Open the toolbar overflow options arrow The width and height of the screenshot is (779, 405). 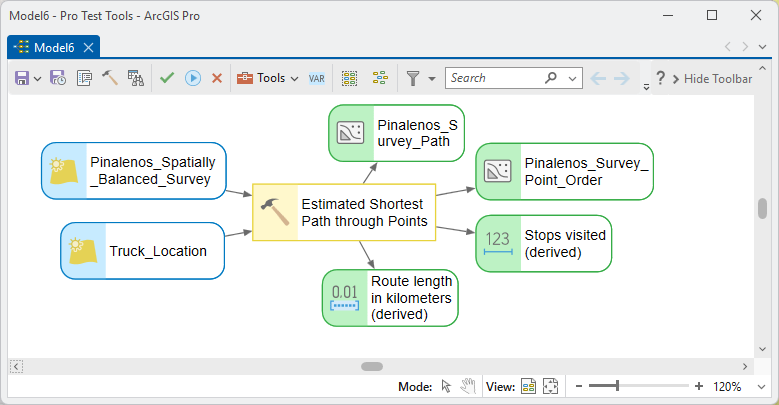646,86
